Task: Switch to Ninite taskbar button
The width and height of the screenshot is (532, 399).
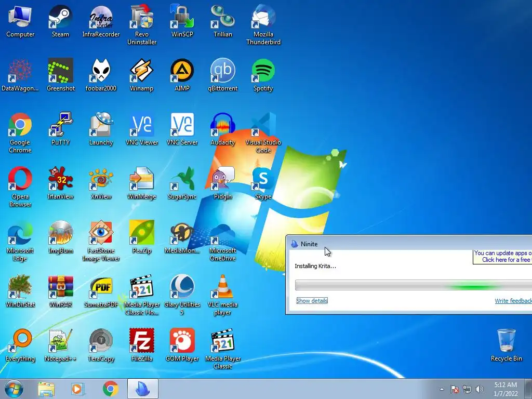Action: (x=143, y=389)
